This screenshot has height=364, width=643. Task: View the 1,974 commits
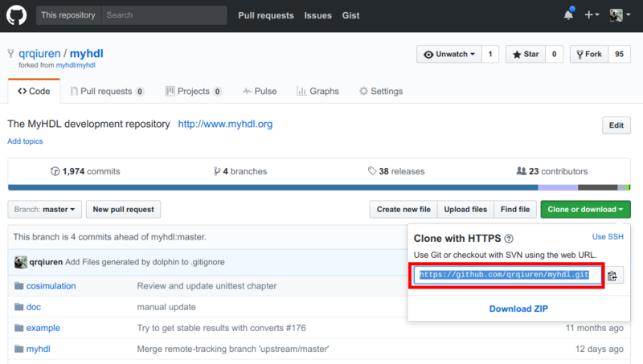[x=85, y=171]
